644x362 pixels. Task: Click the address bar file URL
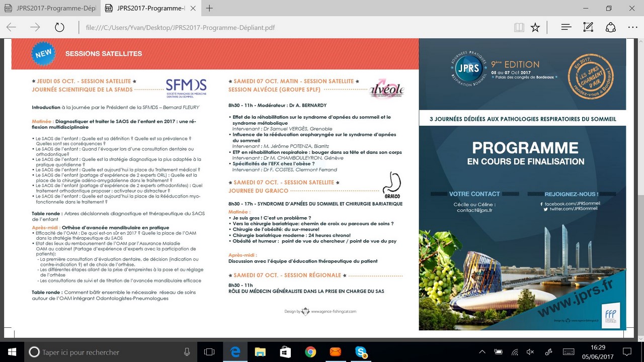click(x=180, y=28)
